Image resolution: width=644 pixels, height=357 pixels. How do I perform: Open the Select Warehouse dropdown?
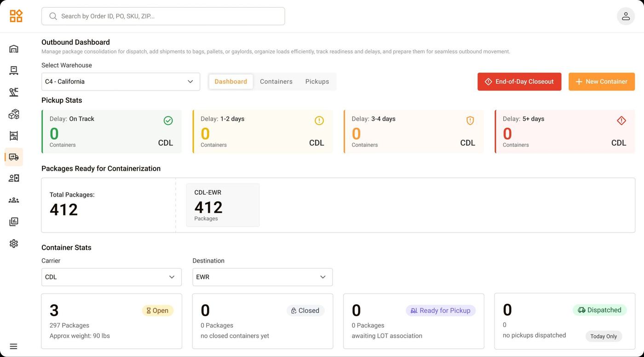coord(121,82)
